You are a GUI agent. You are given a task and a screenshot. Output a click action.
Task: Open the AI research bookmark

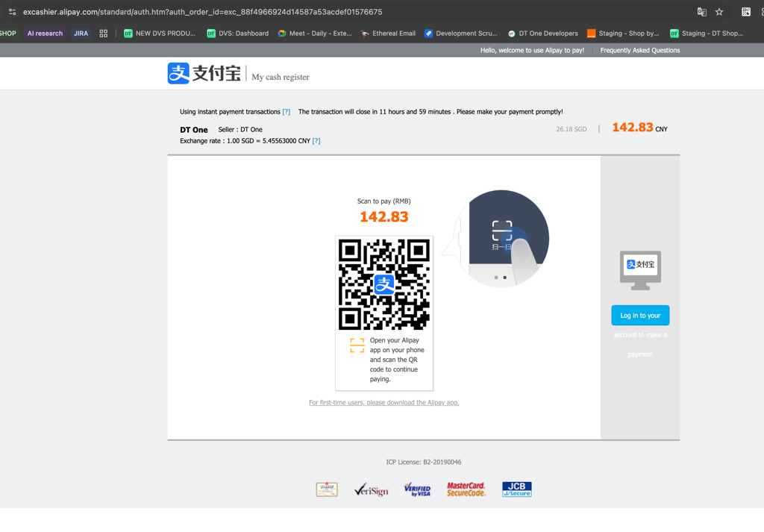click(x=45, y=33)
